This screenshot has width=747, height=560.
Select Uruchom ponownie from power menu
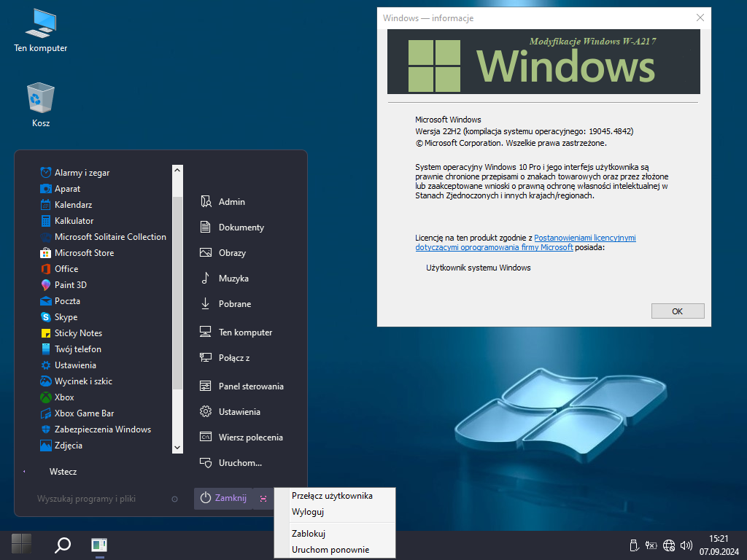[330, 550]
